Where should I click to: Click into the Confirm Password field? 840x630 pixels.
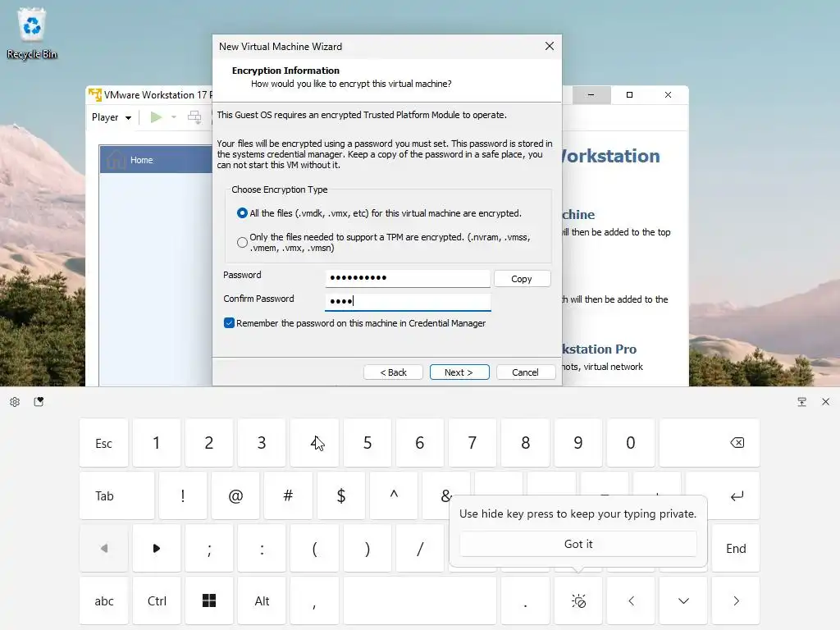[x=408, y=302]
